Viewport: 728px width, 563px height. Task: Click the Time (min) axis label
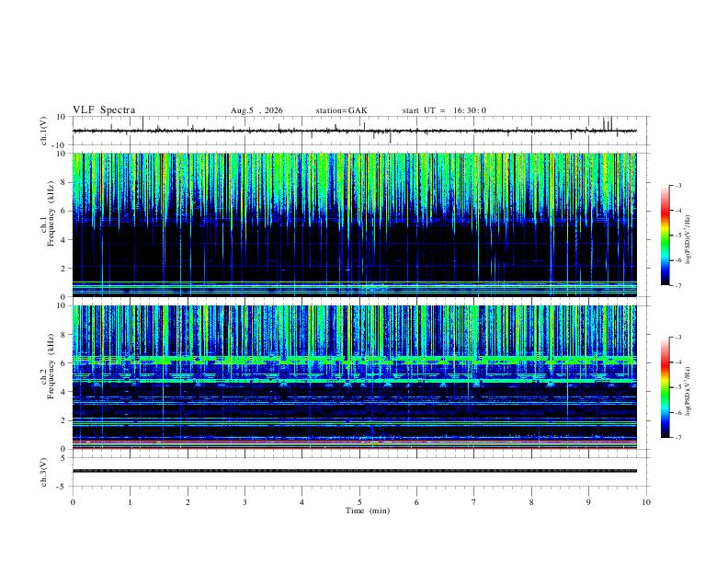click(x=368, y=511)
